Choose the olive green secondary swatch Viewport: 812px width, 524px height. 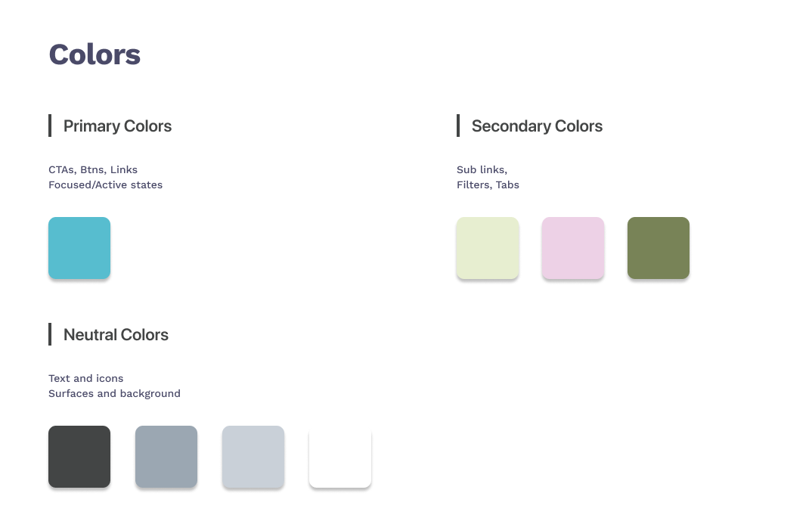[659, 248]
